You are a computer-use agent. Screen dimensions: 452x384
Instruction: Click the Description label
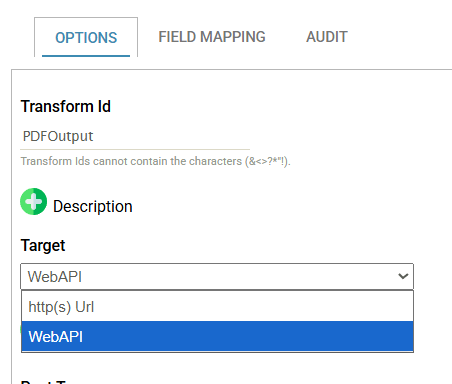(x=93, y=206)
